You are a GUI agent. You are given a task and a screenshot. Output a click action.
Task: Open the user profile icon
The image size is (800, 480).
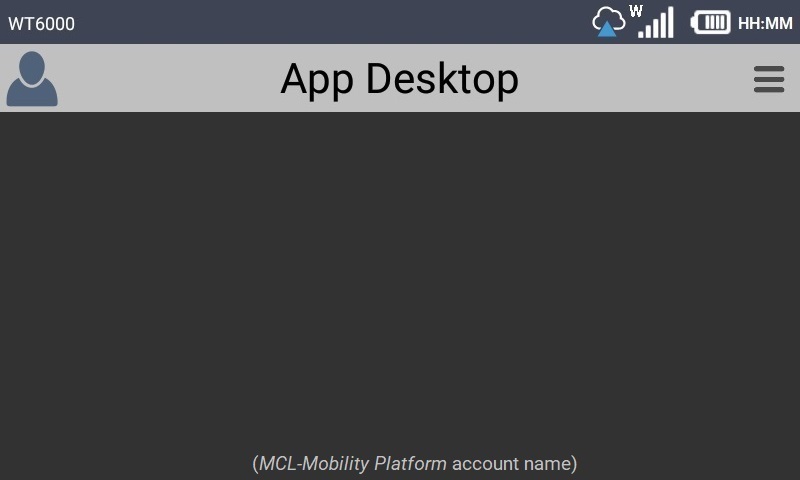point(32,79)
